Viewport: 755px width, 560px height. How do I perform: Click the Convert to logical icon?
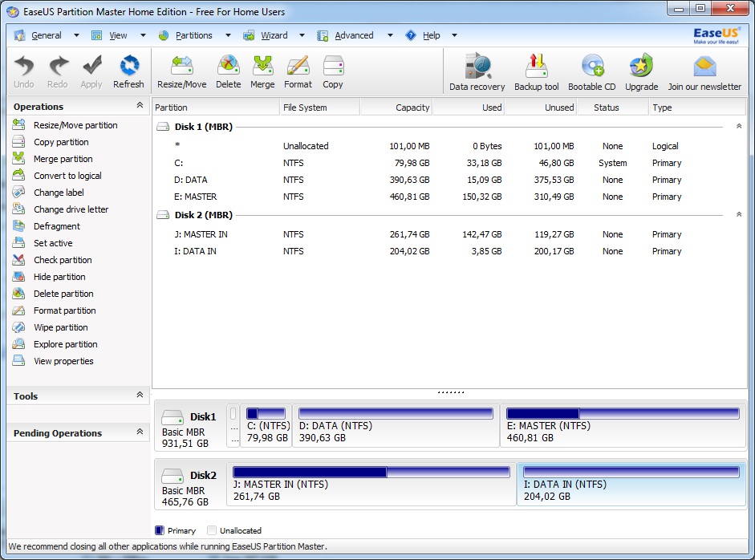coord(18,175)
